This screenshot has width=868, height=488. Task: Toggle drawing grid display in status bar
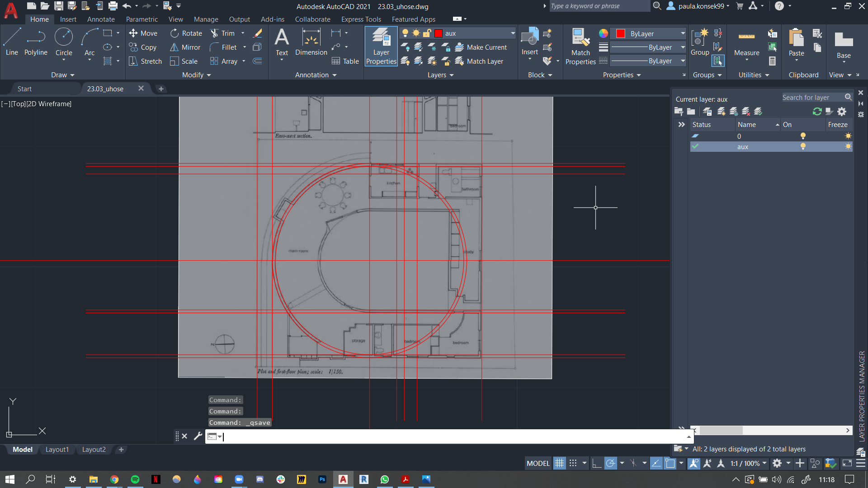(x=560, y=463)
